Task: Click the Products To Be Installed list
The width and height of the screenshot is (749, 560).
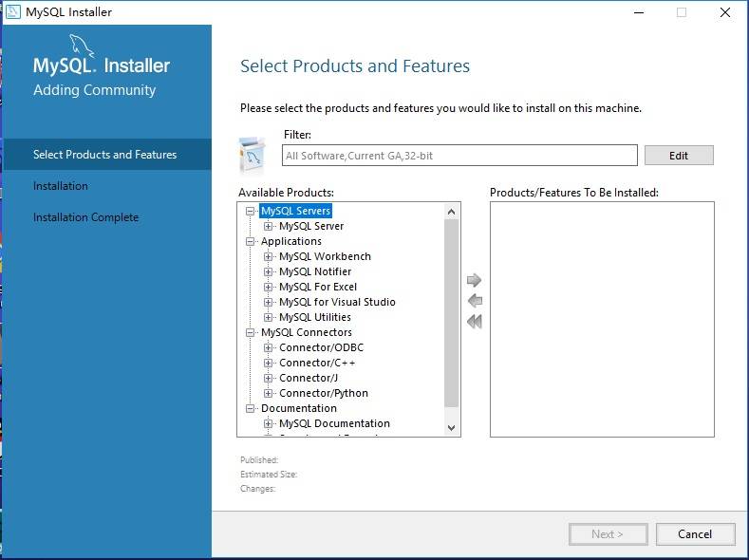Action: point(602,319)
